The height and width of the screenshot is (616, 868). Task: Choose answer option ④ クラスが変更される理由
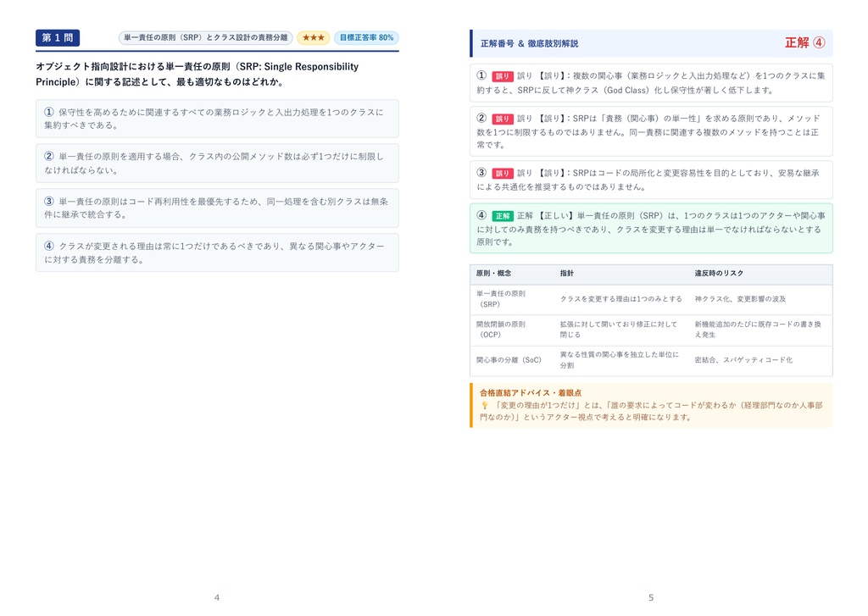click(217, 253)
